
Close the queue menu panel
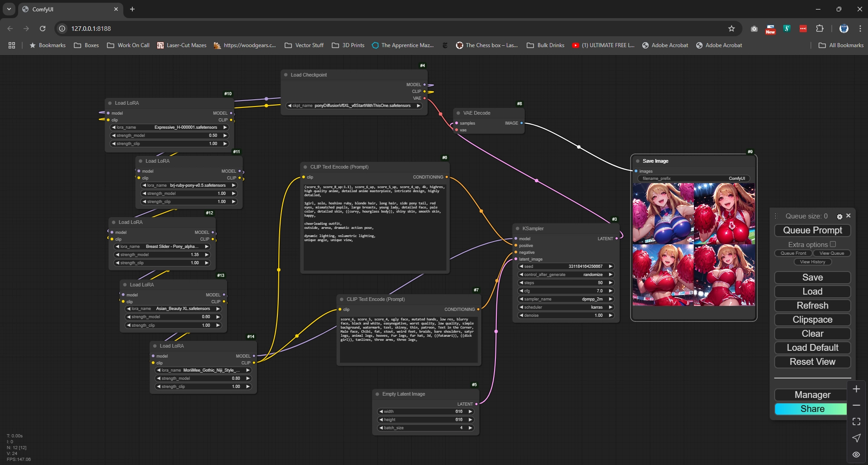(x=849, y=216)
